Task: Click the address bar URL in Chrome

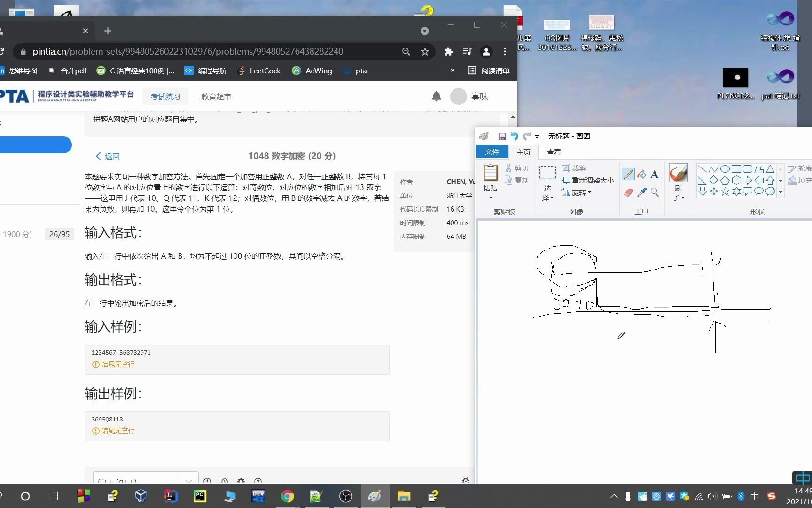Action: pos(188,52)
